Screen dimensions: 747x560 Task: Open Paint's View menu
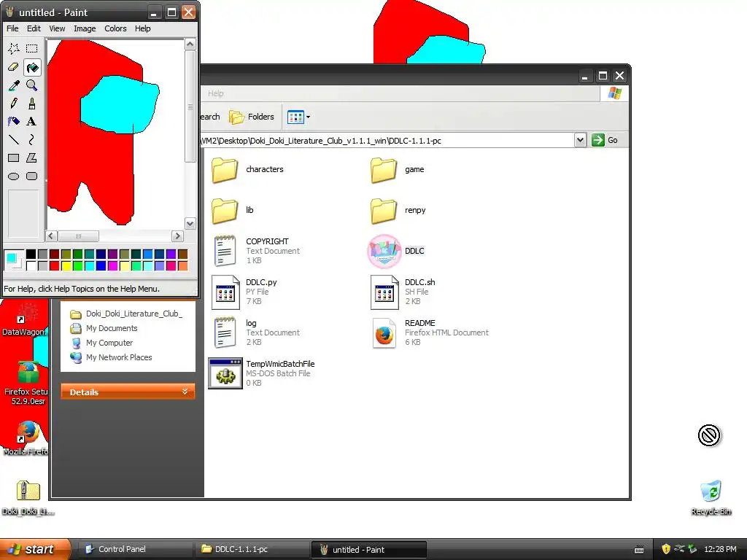click(57, 28)
